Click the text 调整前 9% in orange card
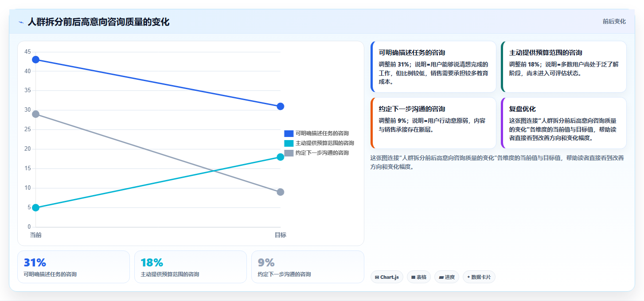The width and height of the screenshot is (644, 301). (x=392, y=121)
